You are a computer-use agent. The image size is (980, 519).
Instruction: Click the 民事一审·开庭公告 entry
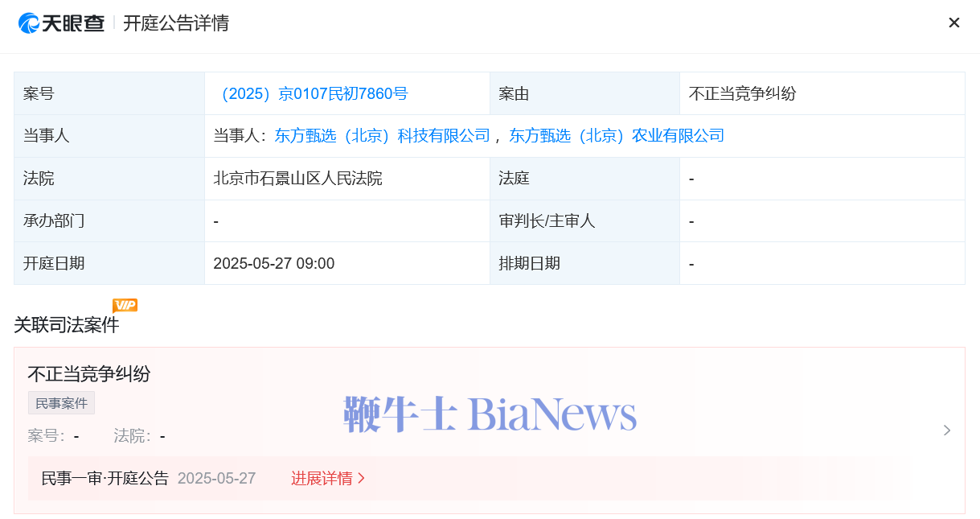(105, 478)
